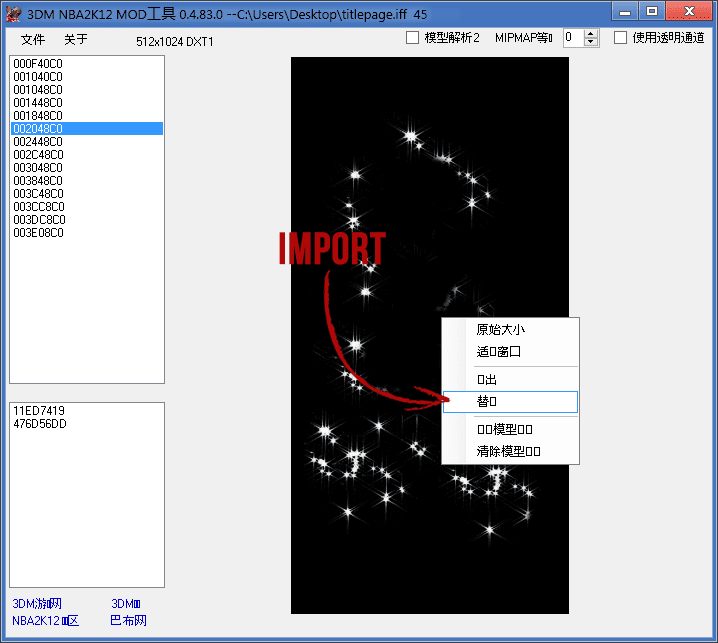
Task: Select list entry 003CC8C0
Action: click(x=87, y=207)
